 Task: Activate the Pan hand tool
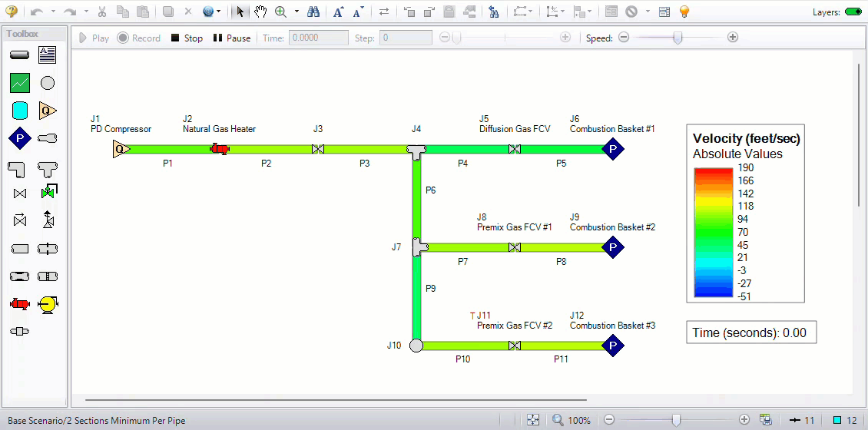[260, 11]
